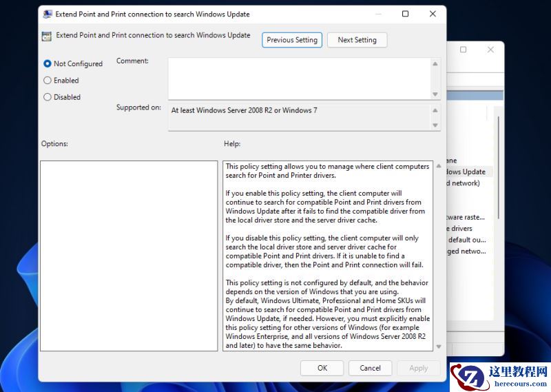
Task: Go to the Next Setting
Action: point(357,40)
